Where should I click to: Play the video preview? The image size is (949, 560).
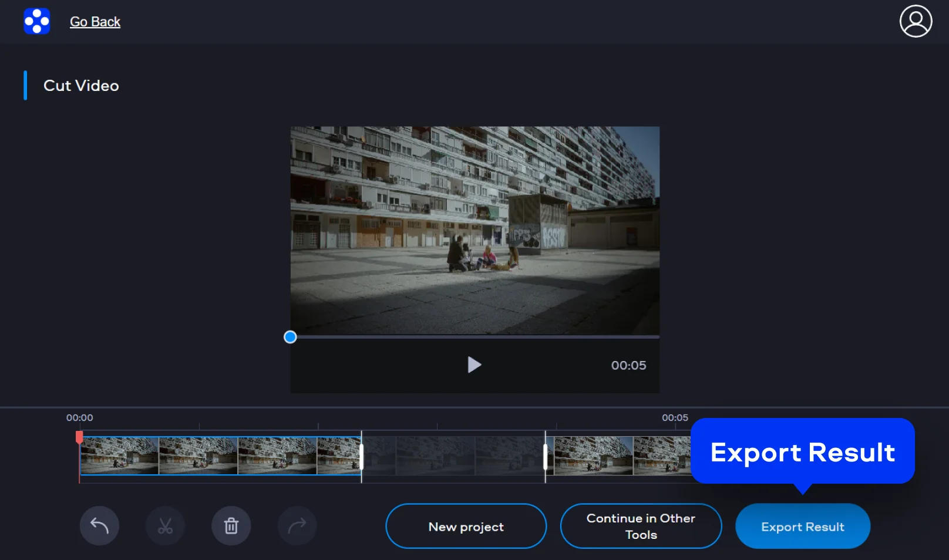tap(474, 365)
